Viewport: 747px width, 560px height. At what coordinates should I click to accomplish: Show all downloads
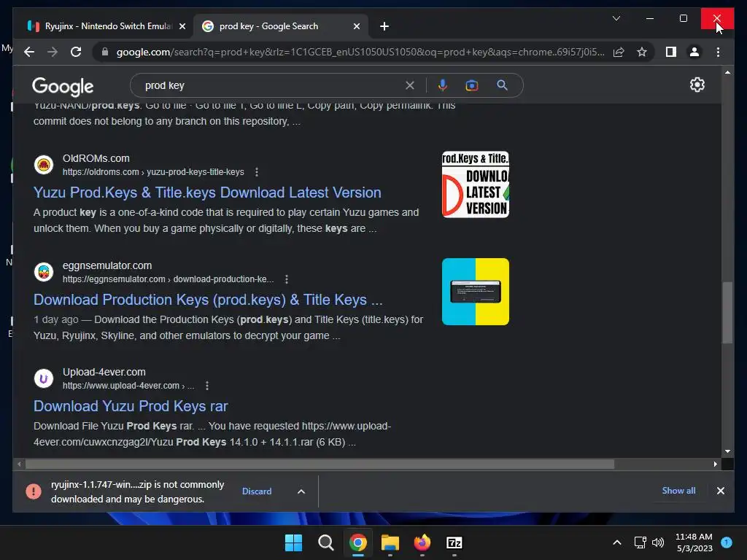(678, 491)
